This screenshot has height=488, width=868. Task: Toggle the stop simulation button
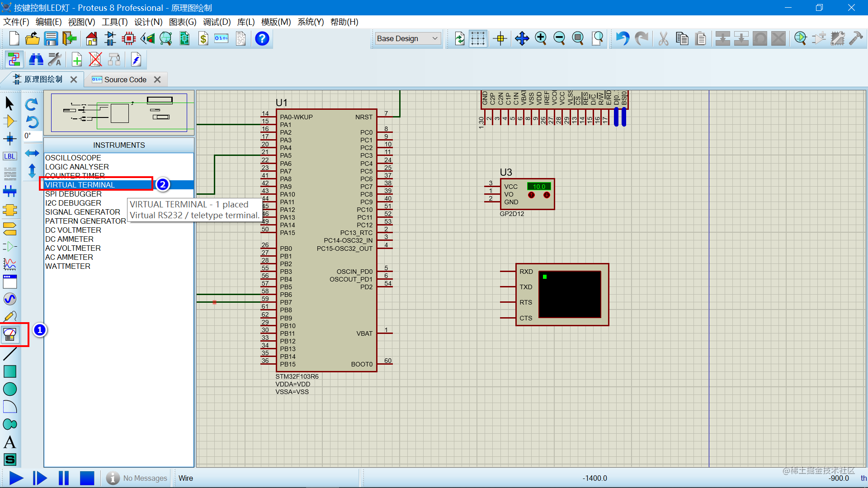86,479
